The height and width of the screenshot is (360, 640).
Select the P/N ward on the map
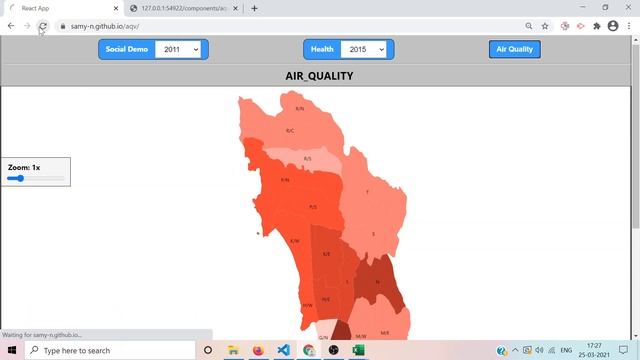click(x=285, y=180)
